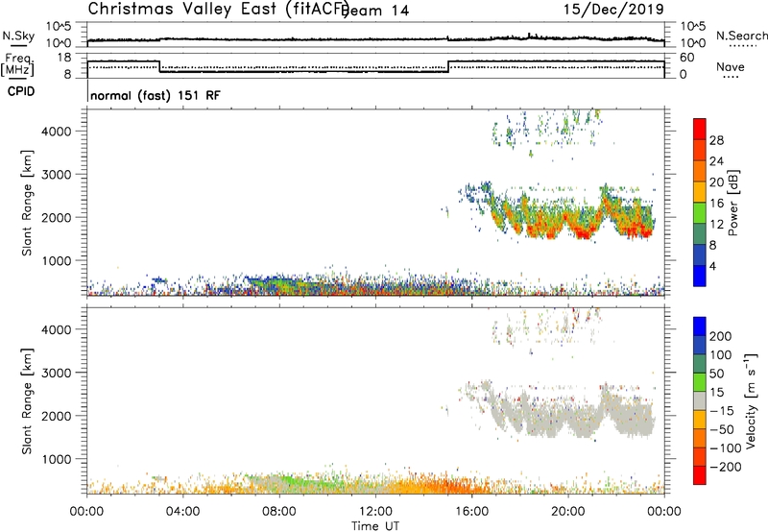Click the "1000" range tick of the velocity panel
Screen dimensions: 768x532
point(57,459)
